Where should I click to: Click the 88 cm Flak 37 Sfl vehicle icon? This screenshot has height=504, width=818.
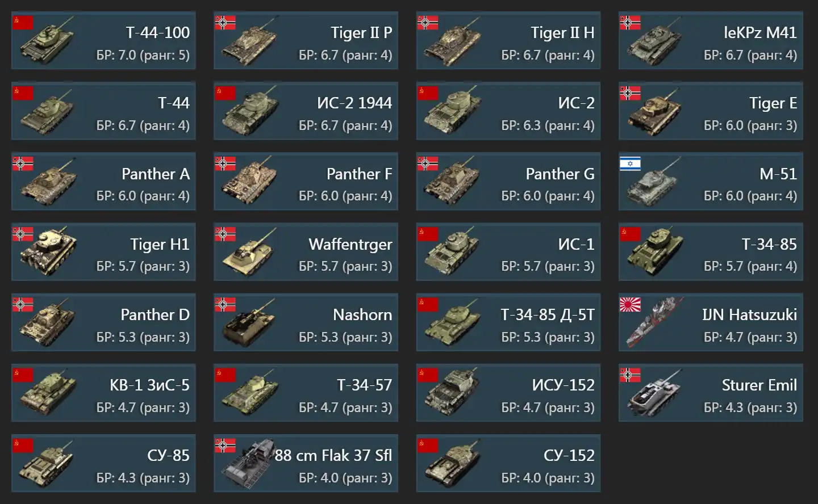[x=248, y=464]
